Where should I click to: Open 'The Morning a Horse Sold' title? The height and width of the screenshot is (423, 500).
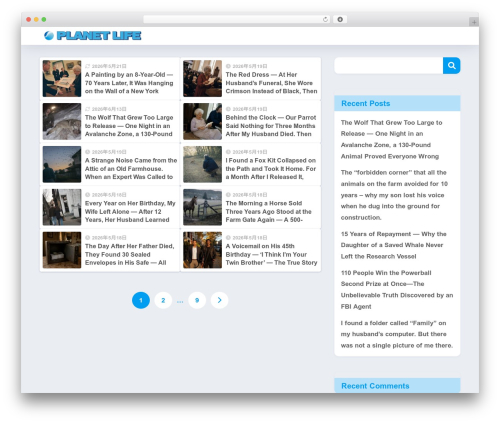coord(269,211)
